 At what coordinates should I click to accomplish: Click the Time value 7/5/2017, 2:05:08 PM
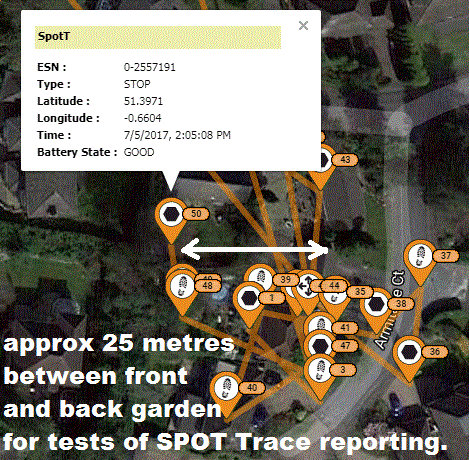[x=177, y=135]
